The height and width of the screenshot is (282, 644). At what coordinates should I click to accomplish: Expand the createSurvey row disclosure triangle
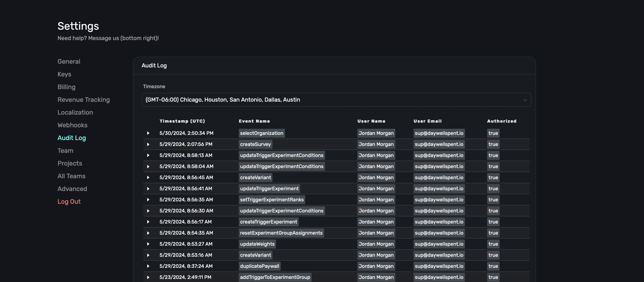click(x=148, y=144)
